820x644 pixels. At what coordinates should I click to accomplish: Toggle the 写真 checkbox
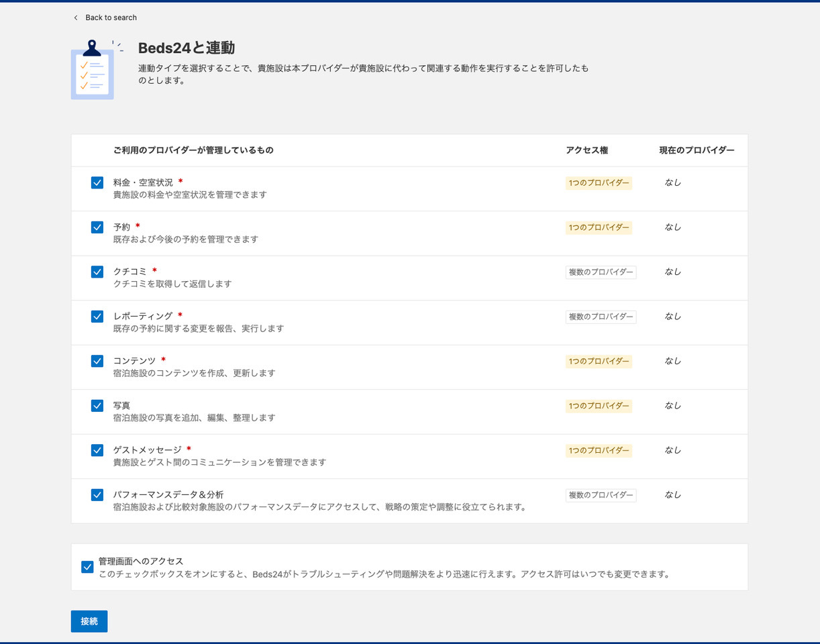(x=97, y=405)
